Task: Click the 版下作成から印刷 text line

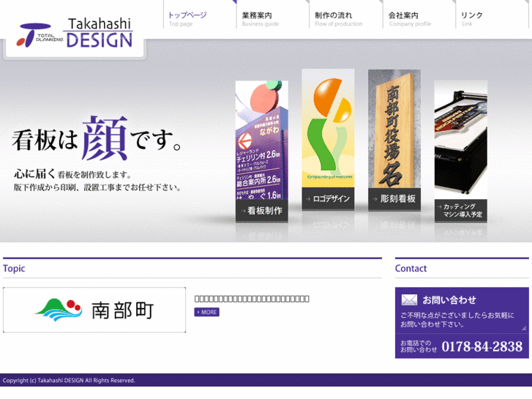Action: [x=97, y=187]
